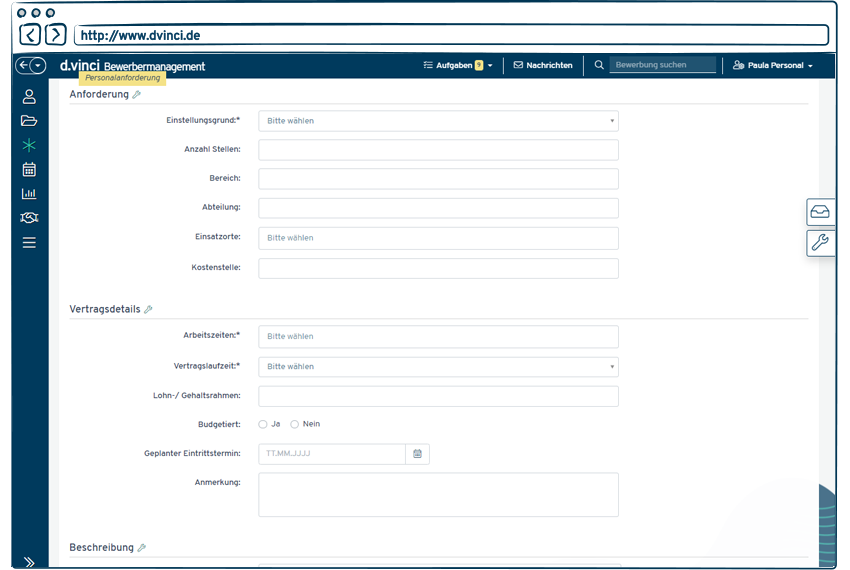Open the bar chart statistics icon
850x570 pixels.
[x=29, y=194]
